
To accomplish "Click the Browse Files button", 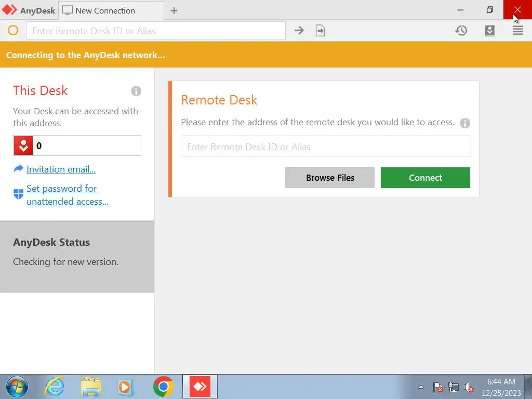I will 330,178.
